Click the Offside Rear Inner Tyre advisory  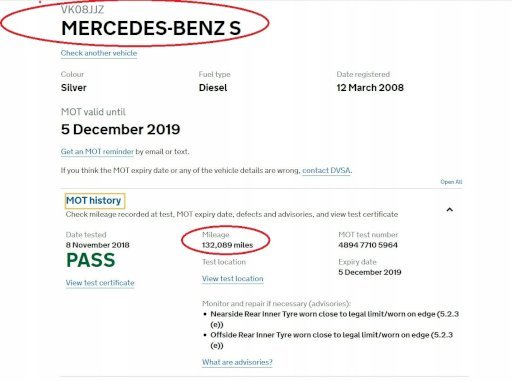tap(331, 340)
